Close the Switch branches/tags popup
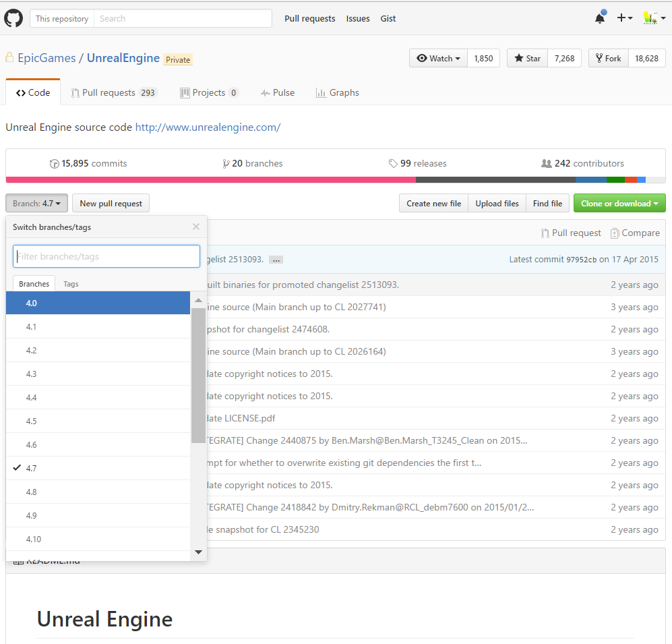Screen dimensions: 672x644 [196, 227]
